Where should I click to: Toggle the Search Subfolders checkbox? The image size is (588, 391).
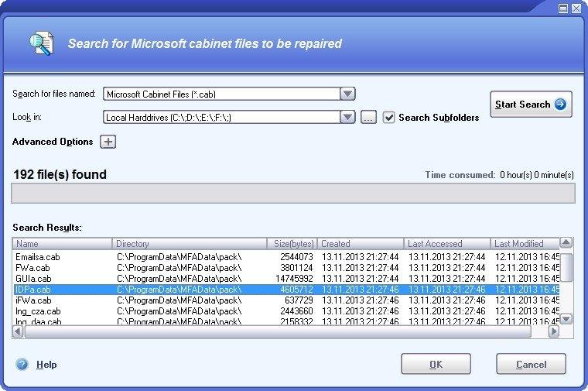[x=389, y=118]
